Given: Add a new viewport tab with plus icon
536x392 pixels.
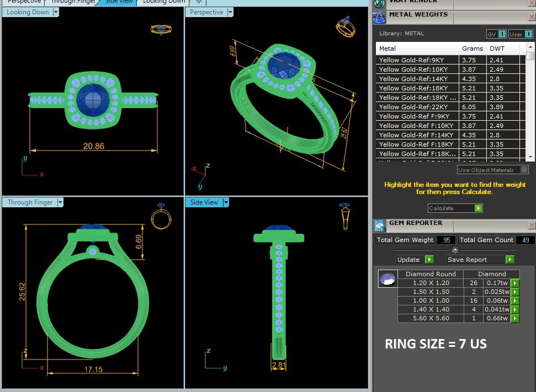Looking at the screenshot, I should pos(199,2).
